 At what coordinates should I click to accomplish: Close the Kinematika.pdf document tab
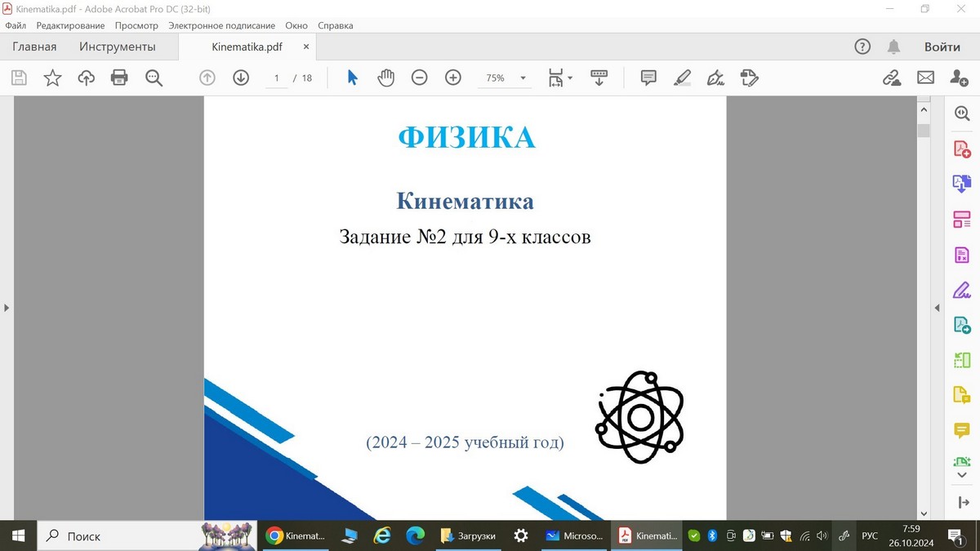coord(306,47)
